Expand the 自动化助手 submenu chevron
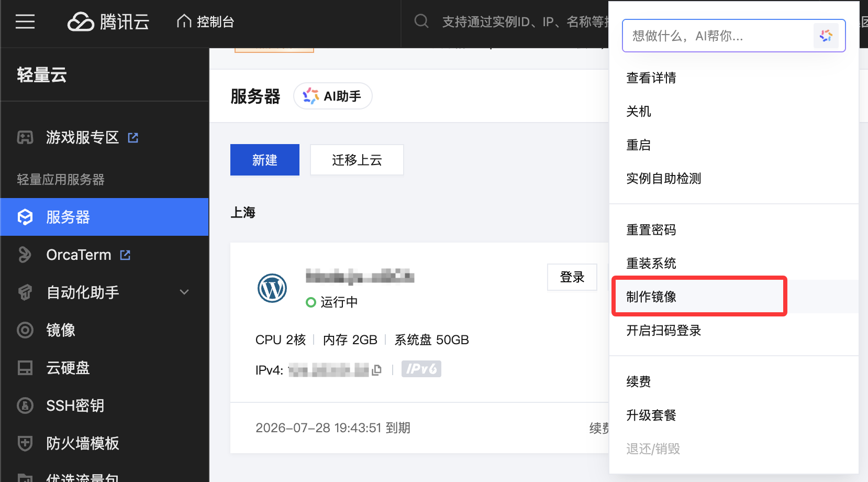This screenshot has height=482, width=868. point(184,292)
